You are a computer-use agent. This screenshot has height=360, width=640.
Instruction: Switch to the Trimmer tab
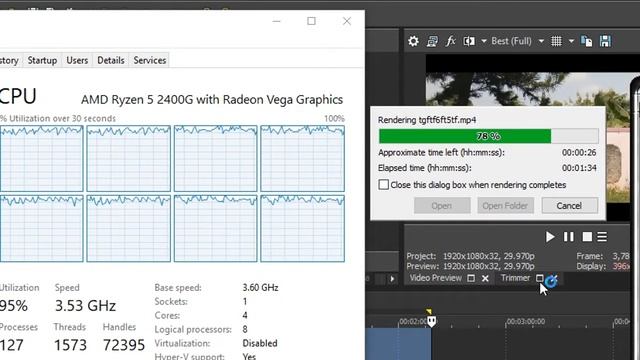pyautogui.click(x=515, y=278)
